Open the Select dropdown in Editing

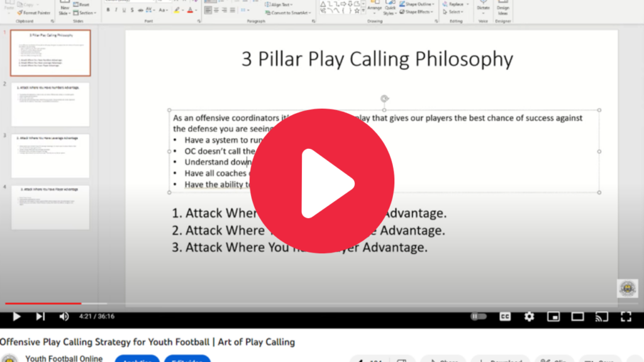coord(453,12)
